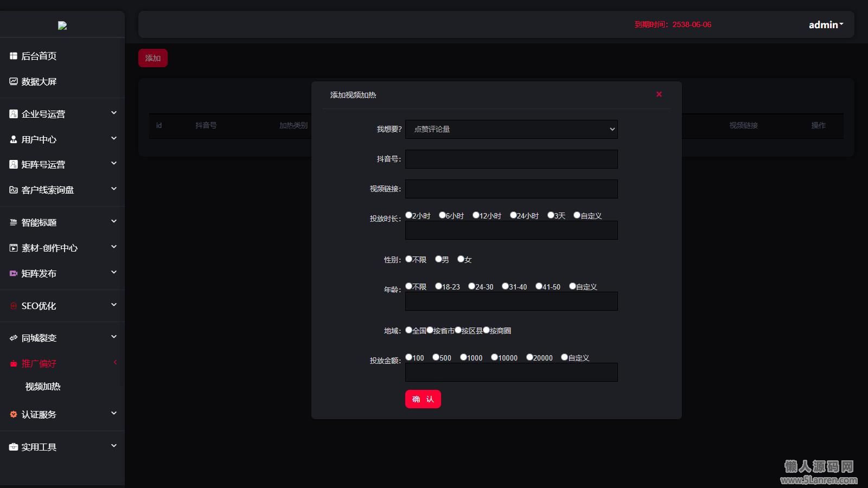The height and width of the screenshot is (488, 868).
Task: Click the 添加 button
Action: pyautogui.click(x=152, y=58)
